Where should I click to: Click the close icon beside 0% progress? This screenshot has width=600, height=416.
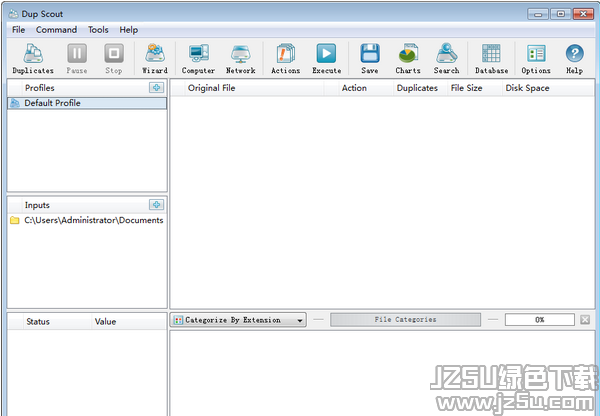[x=585, y=319]
